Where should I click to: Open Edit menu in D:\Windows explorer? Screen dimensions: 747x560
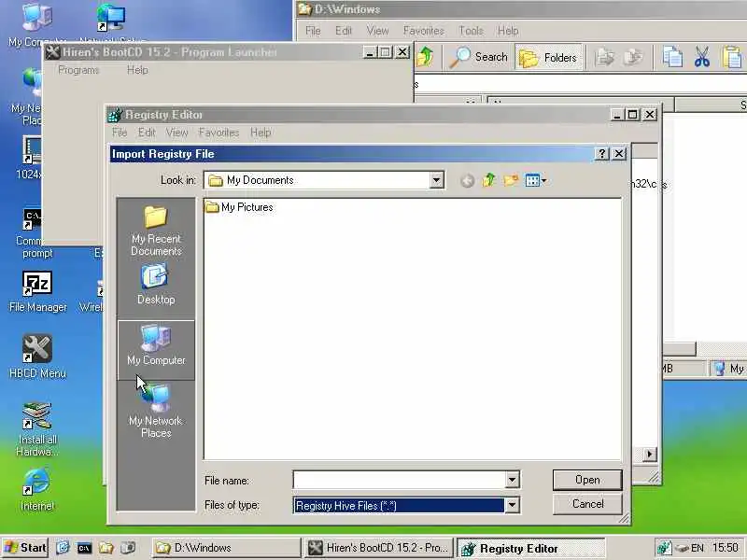[343, 31]
